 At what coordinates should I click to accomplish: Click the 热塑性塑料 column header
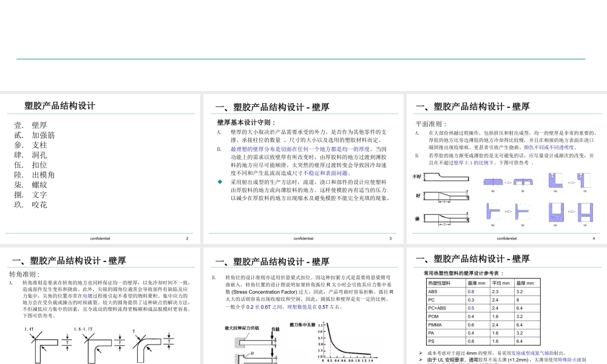(x=439, y=283)
